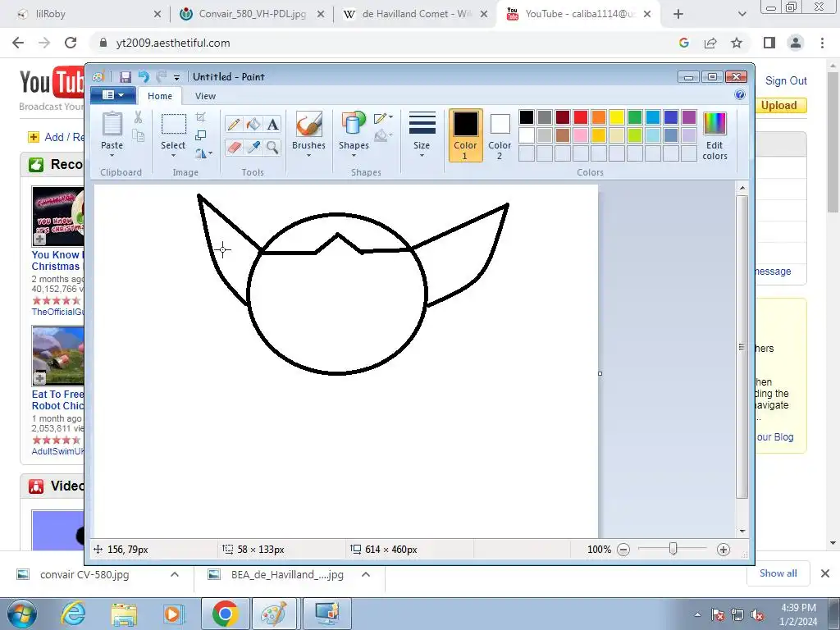Click the rectangular Select tool icon
This screenshot has width=840, height=630.
[174, 125]
